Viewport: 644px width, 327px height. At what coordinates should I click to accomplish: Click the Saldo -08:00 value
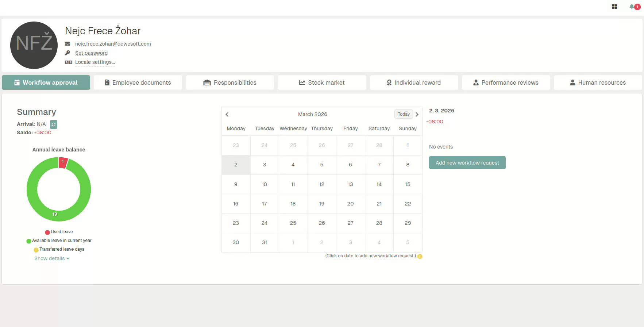pos(43,132)
